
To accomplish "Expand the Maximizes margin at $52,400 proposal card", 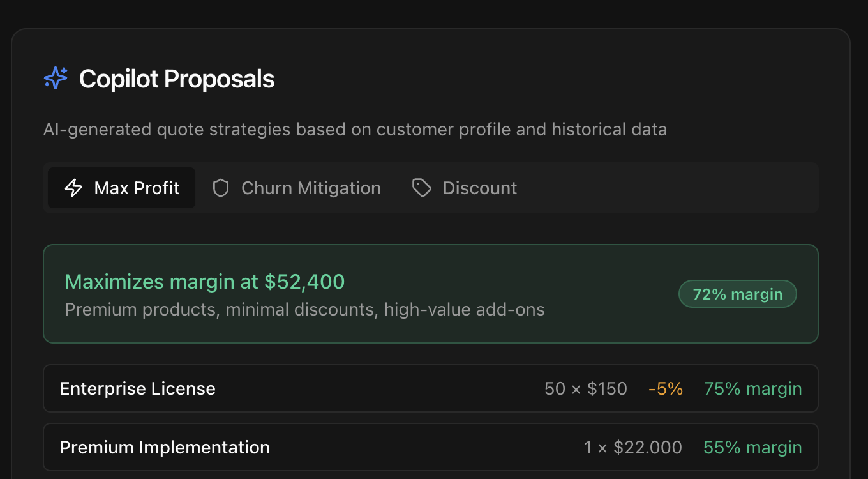I will 430,294.
